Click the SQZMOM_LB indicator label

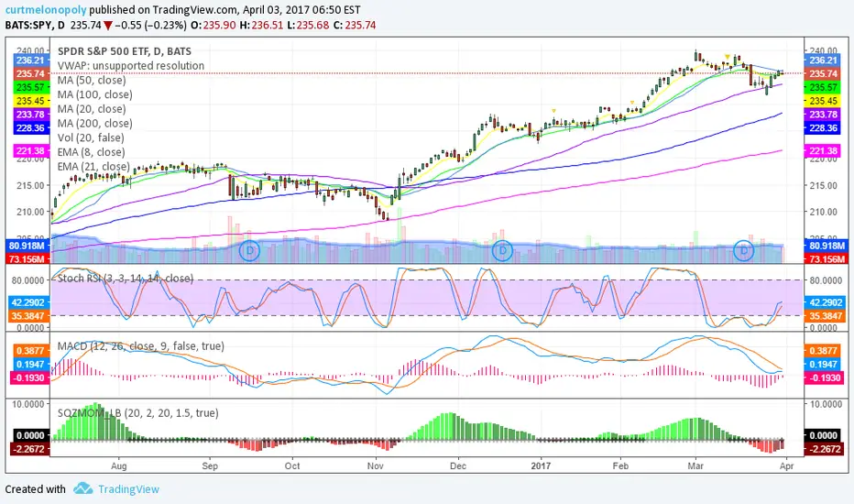(137, 413)
